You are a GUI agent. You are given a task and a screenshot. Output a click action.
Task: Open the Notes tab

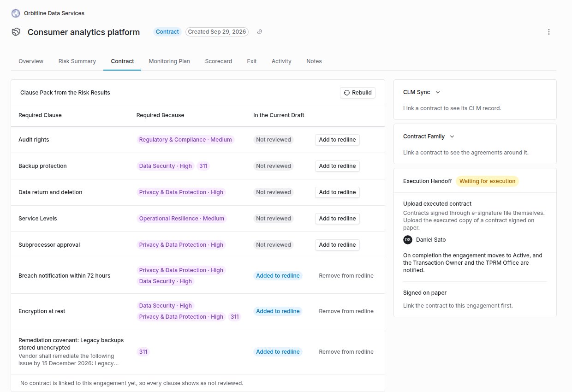[x=314, y=61]
